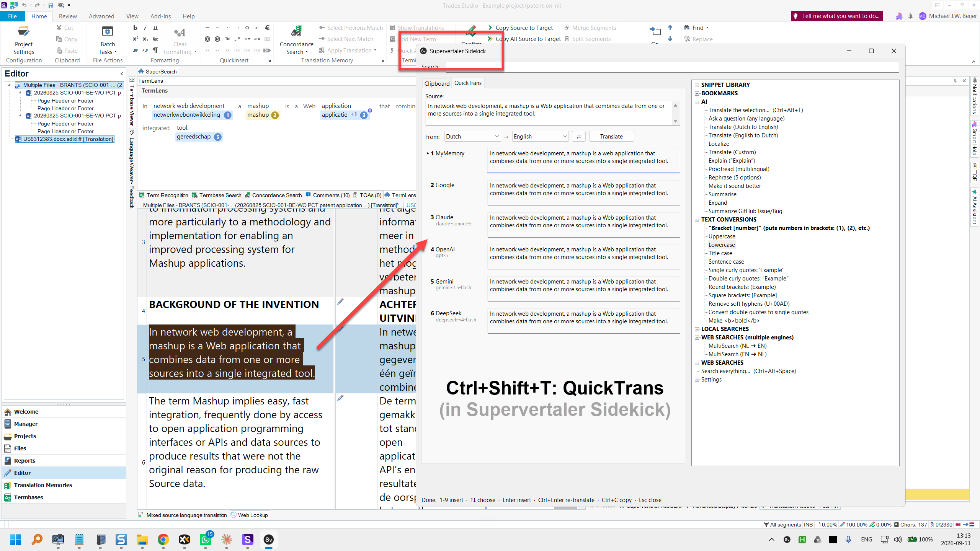Open Project Settings in ribbon

23,40
